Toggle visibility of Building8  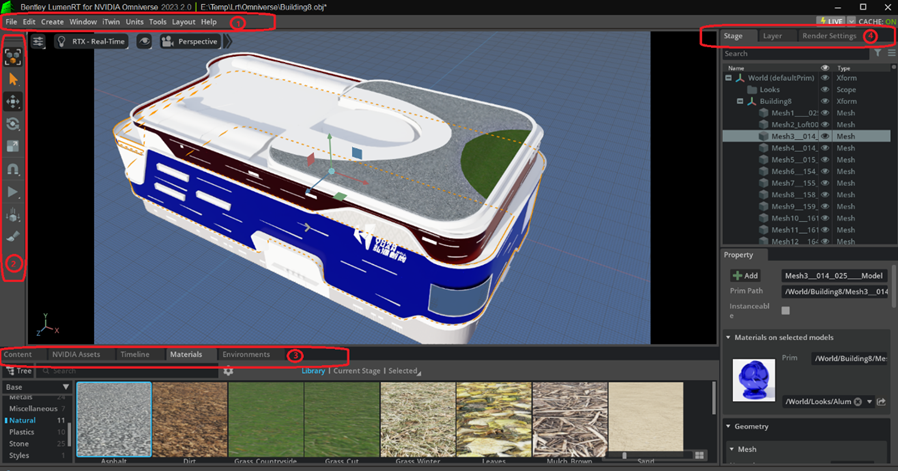tap(825, 101)
